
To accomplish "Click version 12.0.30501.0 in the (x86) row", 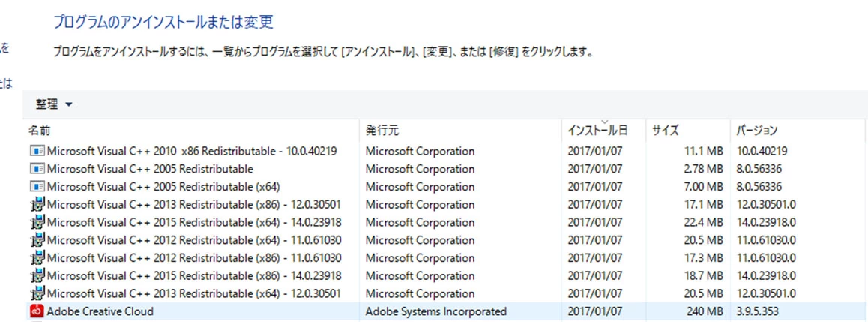I will [766, 204].
